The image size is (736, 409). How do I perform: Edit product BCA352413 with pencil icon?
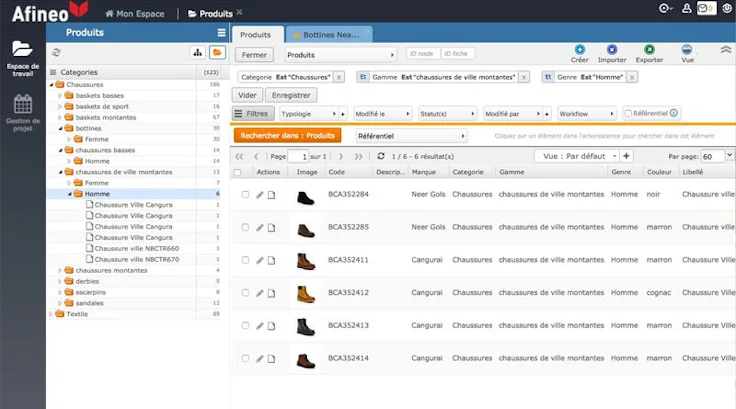point(260,326)
